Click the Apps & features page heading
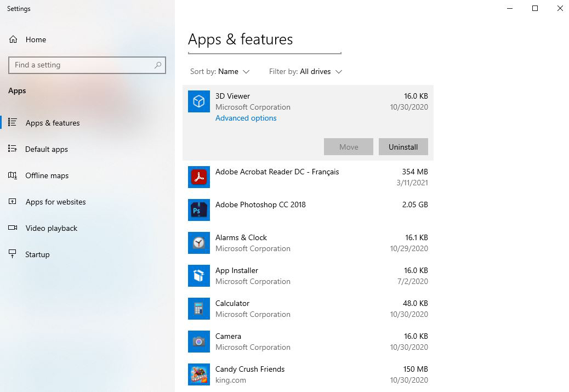 pyautogui.click(x=240, y=39)
